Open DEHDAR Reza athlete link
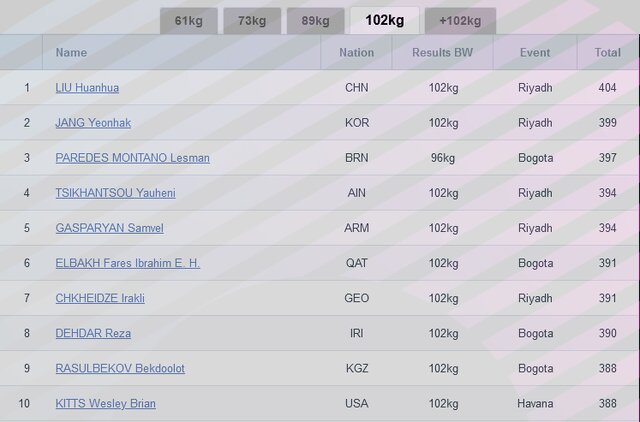640x422 pixels. point(93,333)
